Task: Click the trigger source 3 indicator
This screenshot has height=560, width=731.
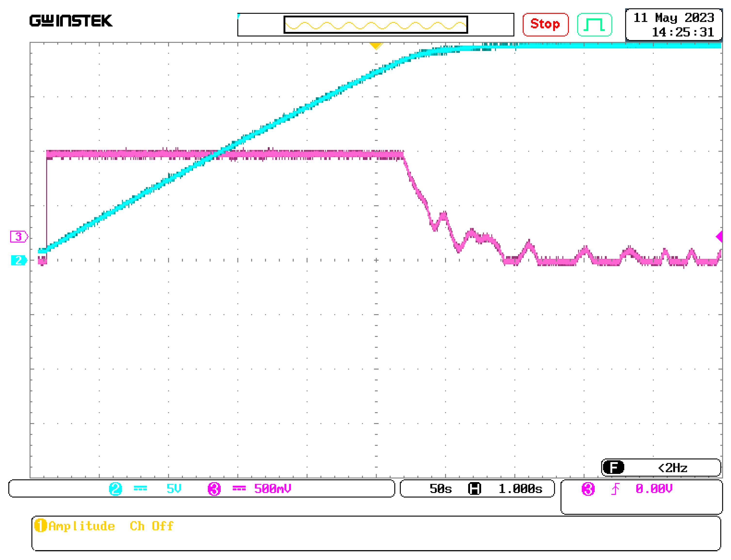Action: 588,489
